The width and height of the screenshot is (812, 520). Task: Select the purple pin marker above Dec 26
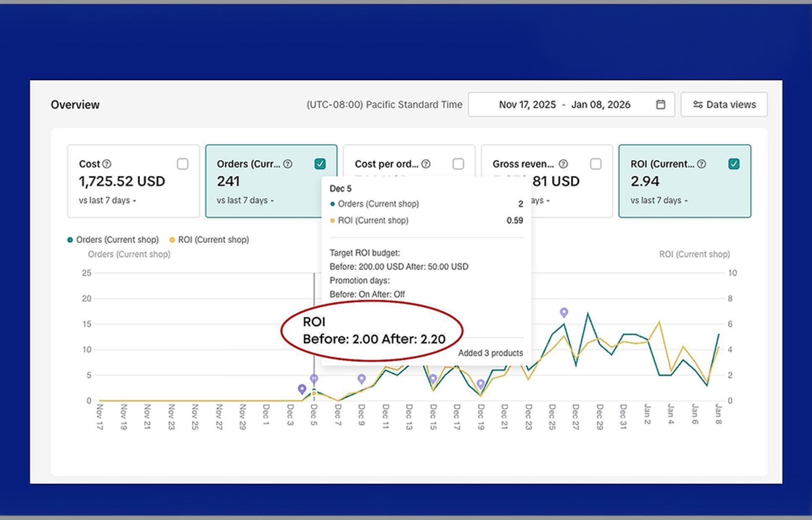[x=564, y=312]
